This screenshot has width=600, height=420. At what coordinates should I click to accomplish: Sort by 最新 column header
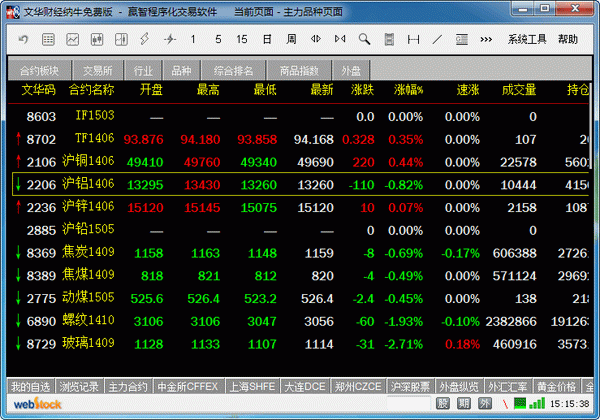pos(322,90)
